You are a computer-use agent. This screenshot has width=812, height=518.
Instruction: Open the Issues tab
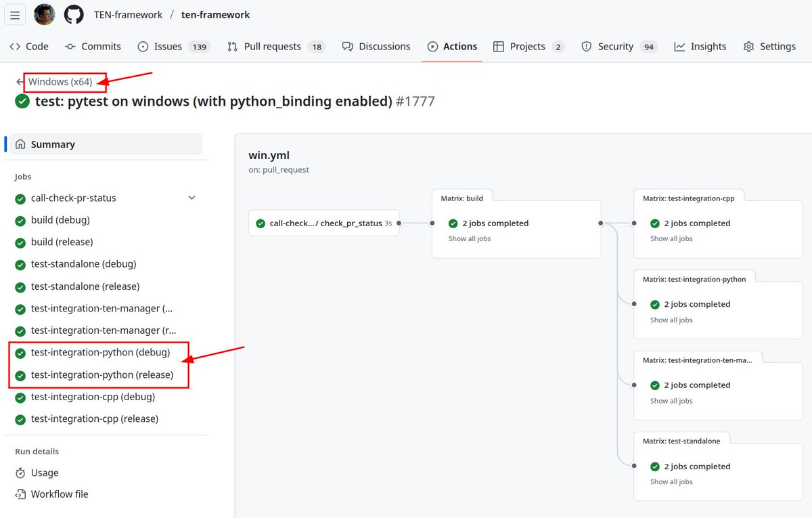click(x=174, y=46)
